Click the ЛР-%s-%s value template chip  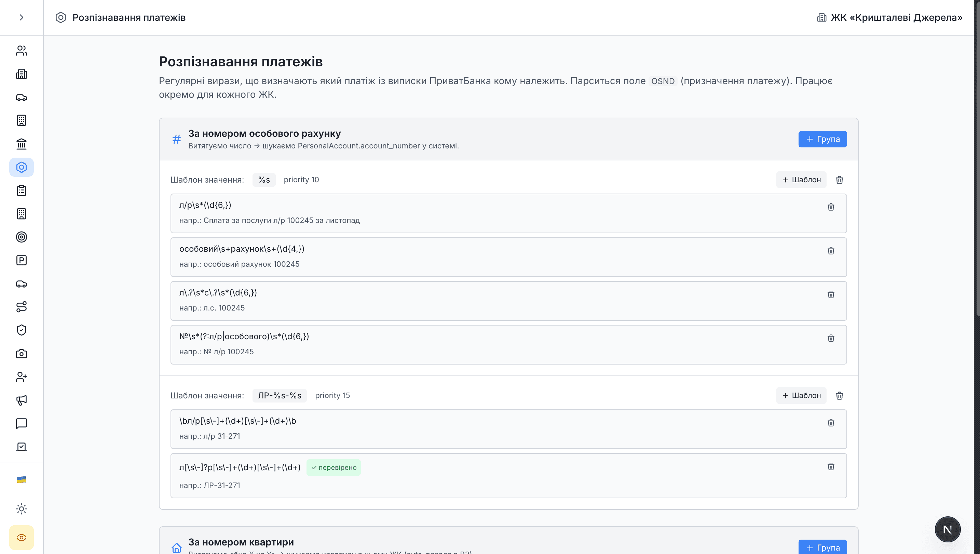coord(280,396)
